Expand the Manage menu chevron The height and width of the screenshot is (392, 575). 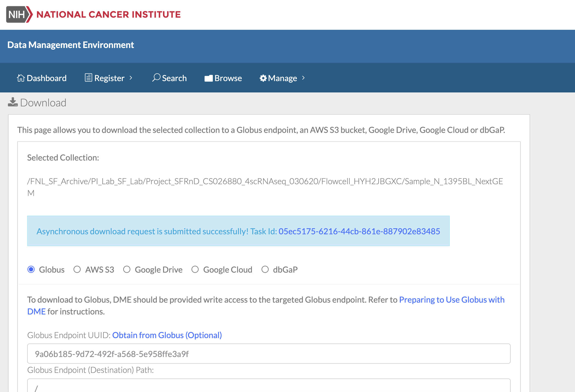point(303,78)
